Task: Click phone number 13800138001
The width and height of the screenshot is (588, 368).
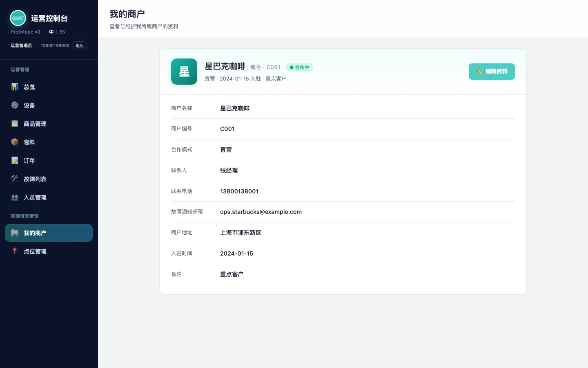Action: [239, 191]
